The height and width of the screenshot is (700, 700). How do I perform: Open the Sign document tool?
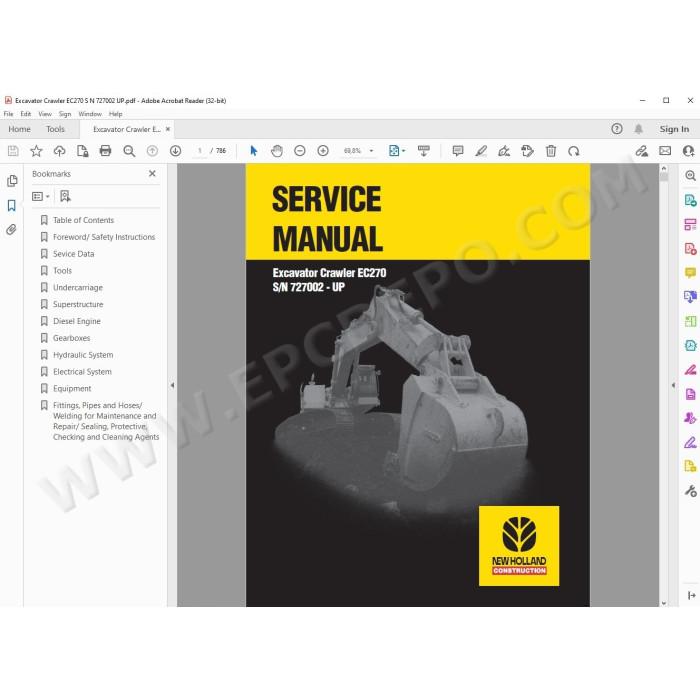coord(504,151)
